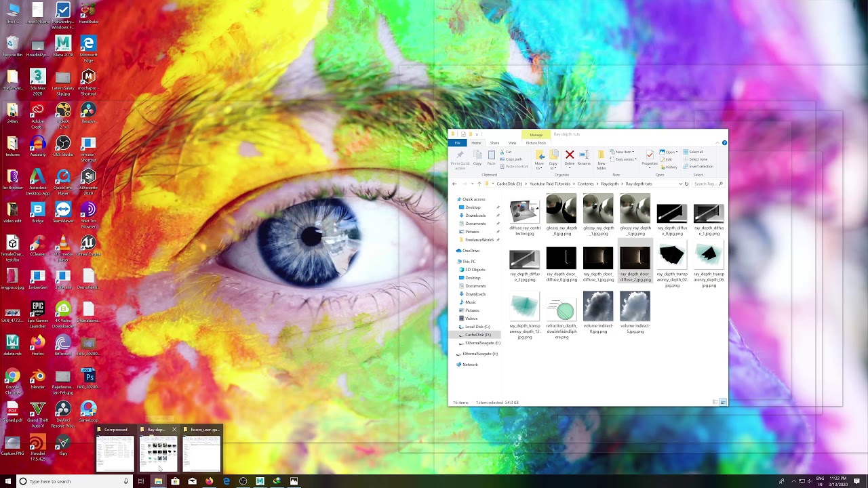This screenshot has width=868, height=488.
Task: Open the Picture Tools tab
Action: pos(536,143)
